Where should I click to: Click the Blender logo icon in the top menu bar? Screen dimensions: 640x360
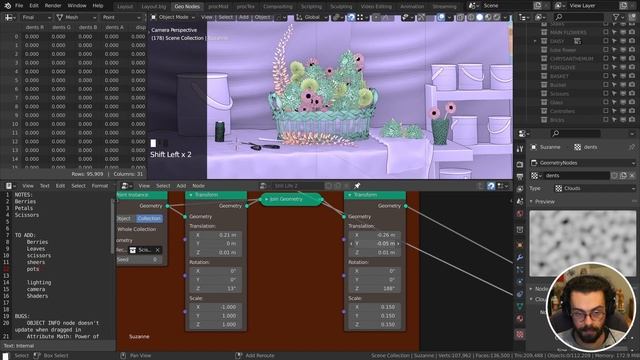[7, 6]
